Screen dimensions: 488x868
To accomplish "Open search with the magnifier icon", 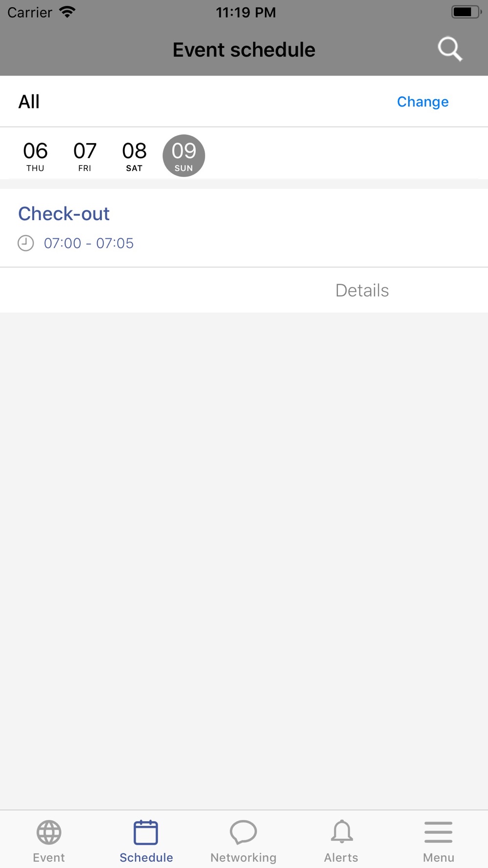I will 449,49.
